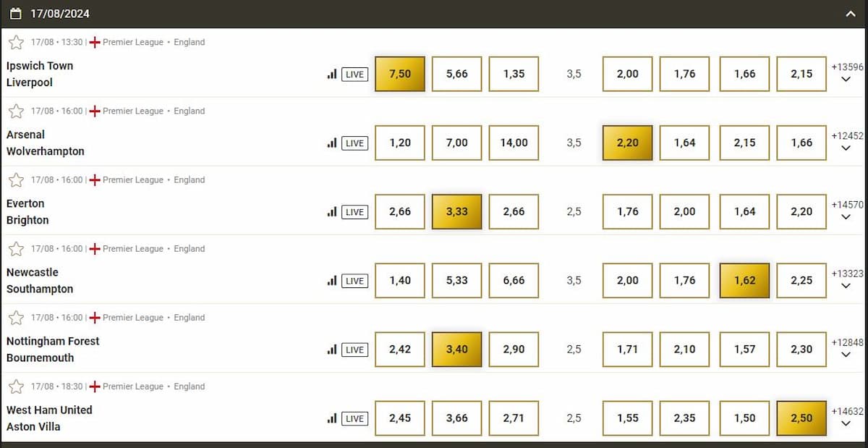868x448 pixels.
Task: Toggle favorite star for Arsenal vs Wolverhampton
Action: coord(16,111)
